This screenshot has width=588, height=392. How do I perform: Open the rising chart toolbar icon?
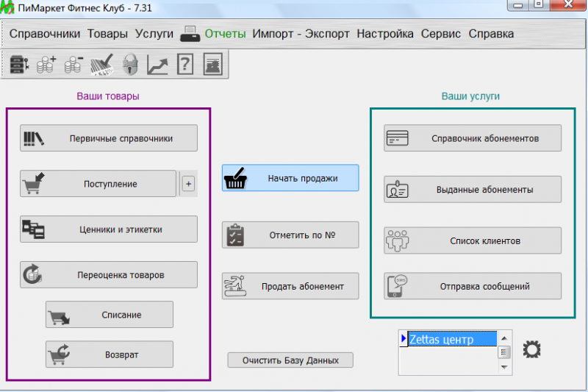pos(157,64)
